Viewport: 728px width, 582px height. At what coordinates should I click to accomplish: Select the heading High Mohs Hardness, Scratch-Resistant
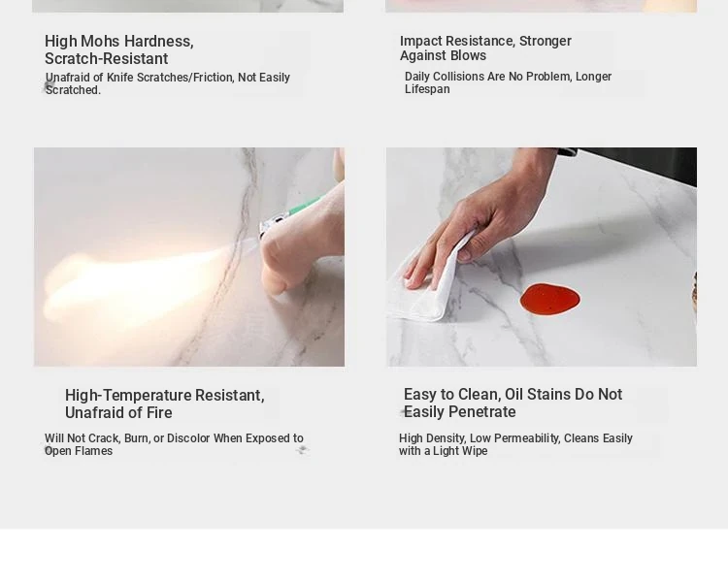click(x=119, y=49)
